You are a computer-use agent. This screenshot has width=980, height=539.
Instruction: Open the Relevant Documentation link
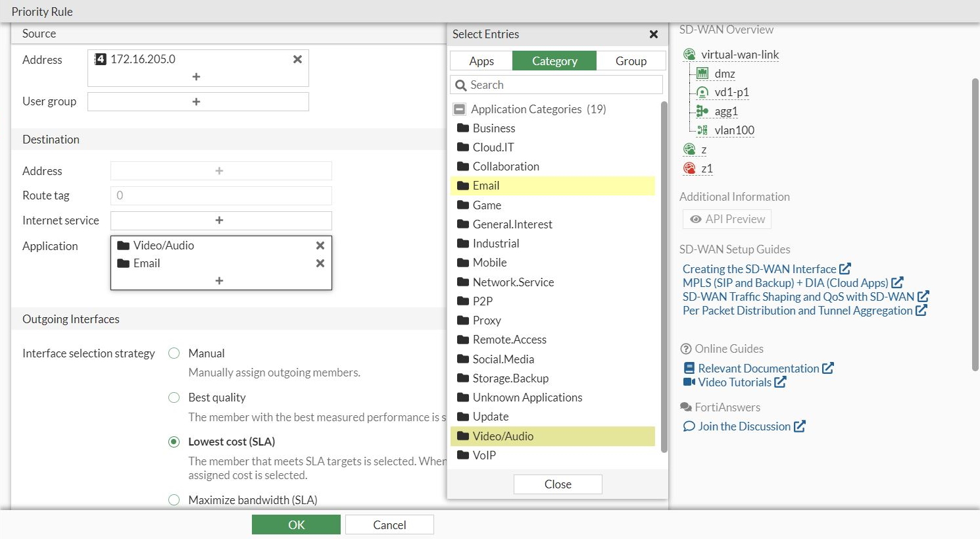click(x=758, y=369)
